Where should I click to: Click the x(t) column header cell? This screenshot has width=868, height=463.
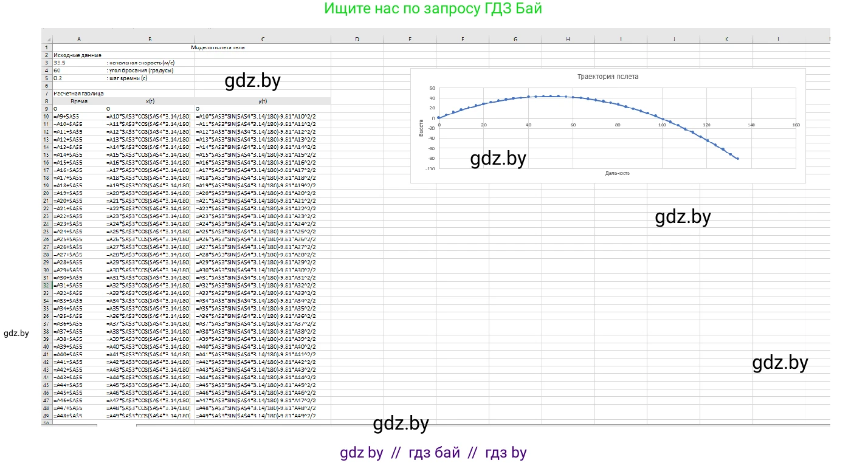coord(150,101)
